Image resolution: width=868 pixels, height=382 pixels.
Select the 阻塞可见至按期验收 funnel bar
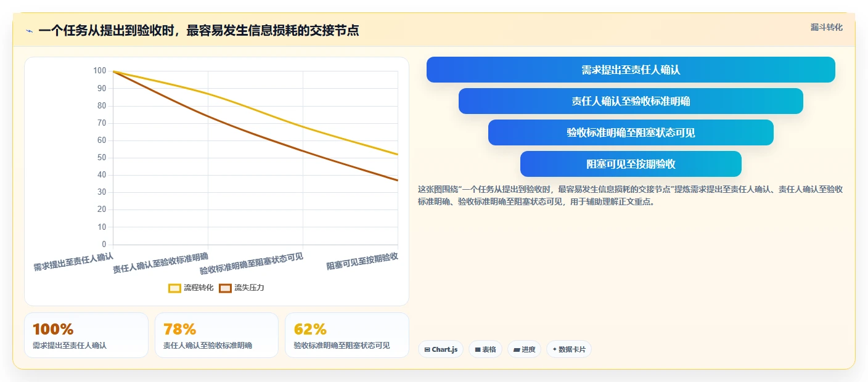[x=631, y=164]
